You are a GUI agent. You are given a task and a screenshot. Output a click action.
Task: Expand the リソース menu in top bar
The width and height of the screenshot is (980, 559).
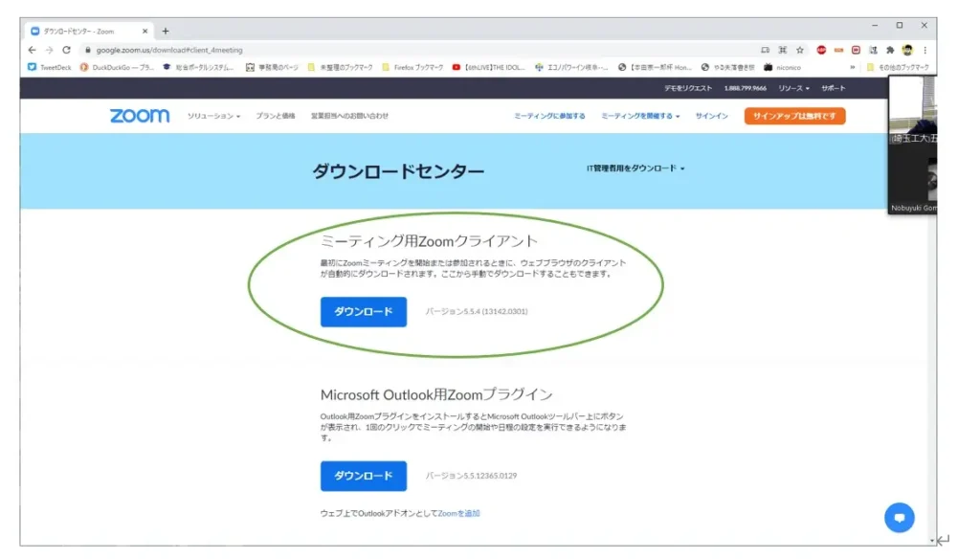pos(793,88)
